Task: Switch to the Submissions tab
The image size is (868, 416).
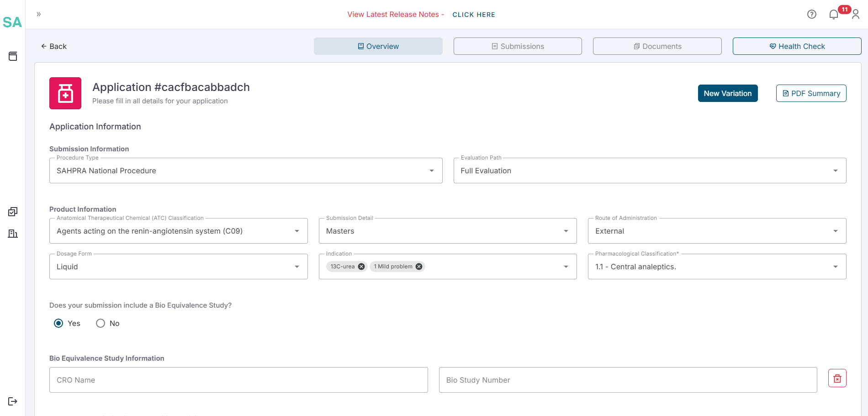Action: click(518, 46)
